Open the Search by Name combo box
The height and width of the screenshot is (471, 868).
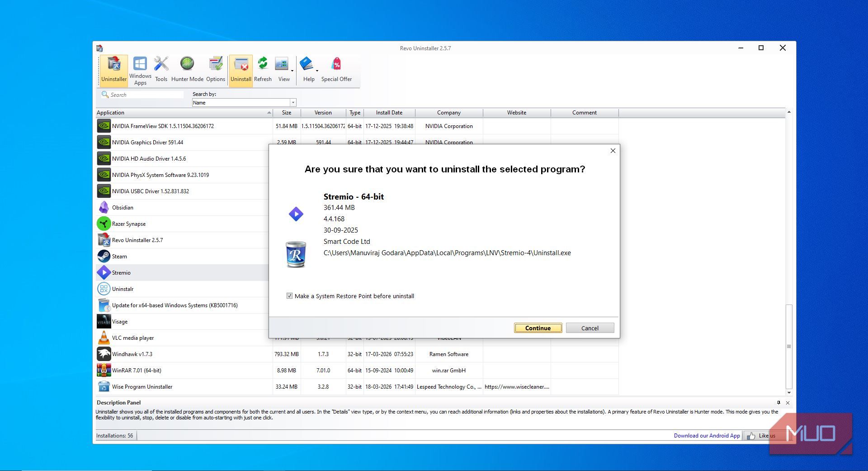pos(244,103)
